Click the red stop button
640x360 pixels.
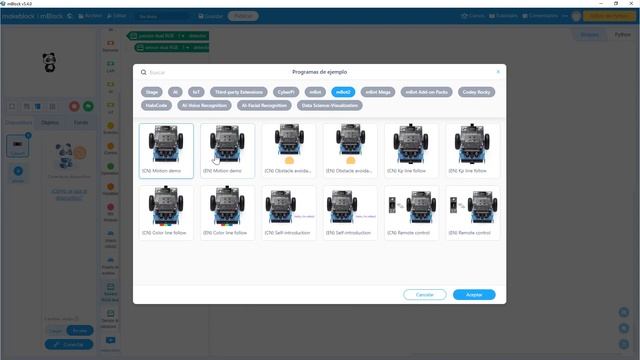point(74,107)
